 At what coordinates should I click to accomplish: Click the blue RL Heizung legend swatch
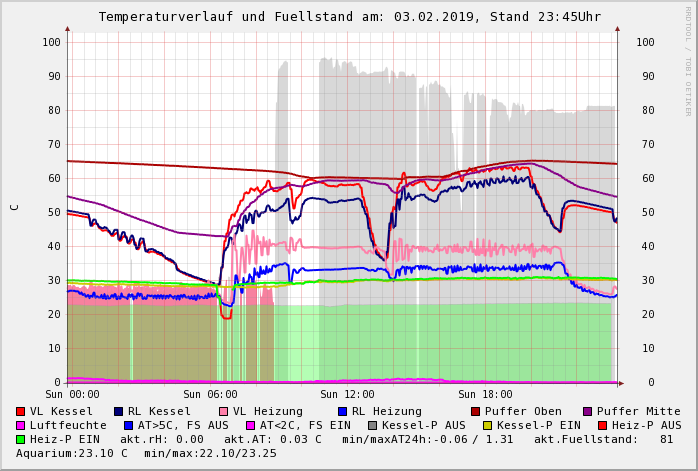(x=342, y=411)
